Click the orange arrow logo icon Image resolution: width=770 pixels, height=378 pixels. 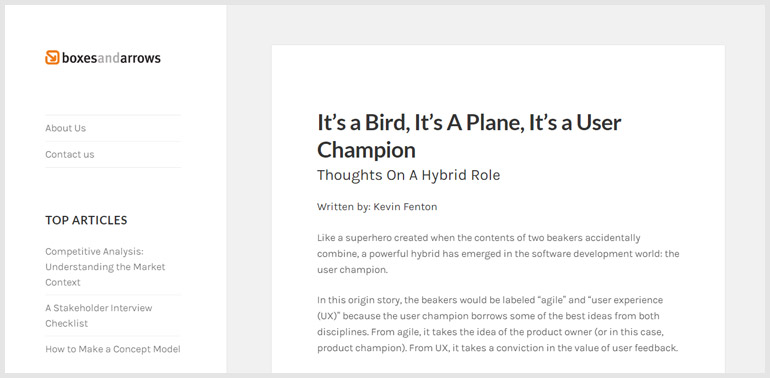pyautogui.click(x=52, y=57)
